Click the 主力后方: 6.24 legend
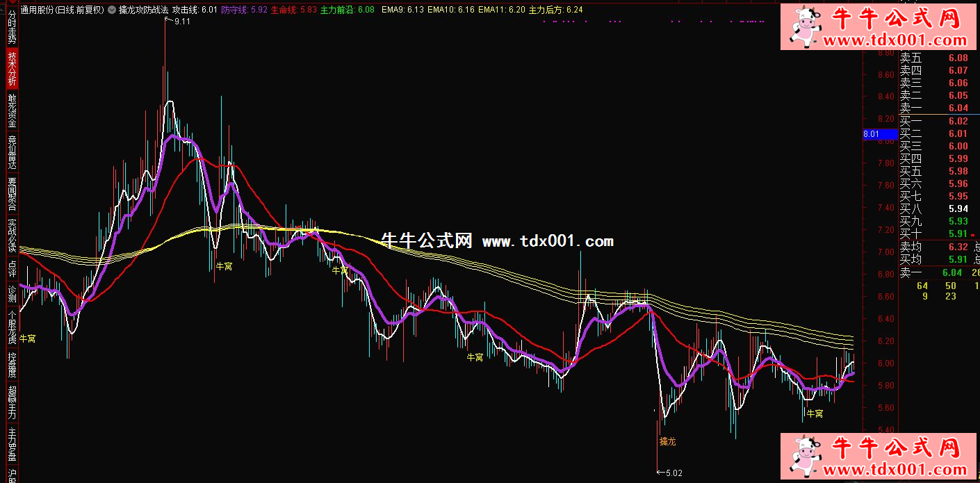Image resolution: width=980 pixels, height=483 pixels. tap(556, 10)
